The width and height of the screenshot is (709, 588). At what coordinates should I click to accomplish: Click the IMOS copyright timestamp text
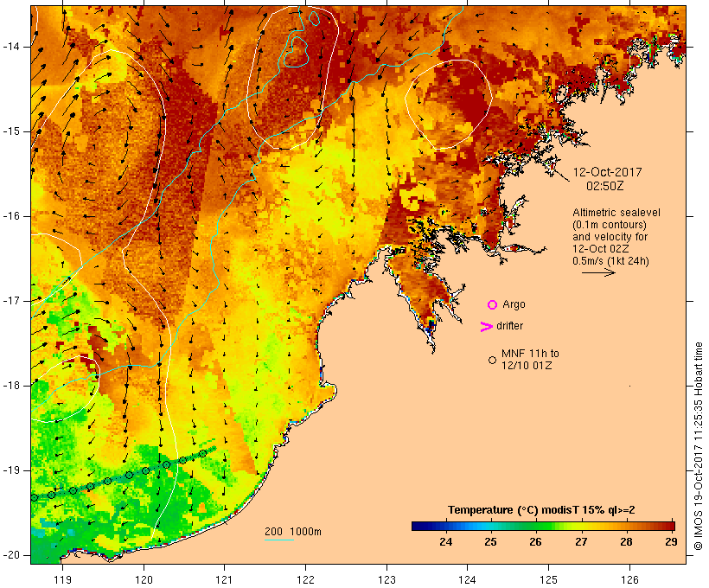tap(698, 446)
